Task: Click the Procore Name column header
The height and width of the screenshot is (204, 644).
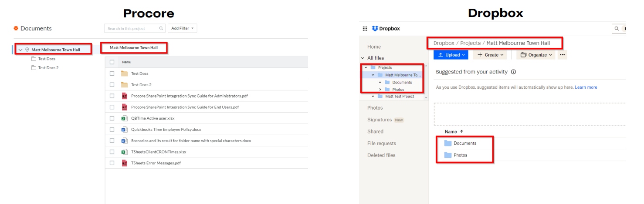Action: point(126,62)
